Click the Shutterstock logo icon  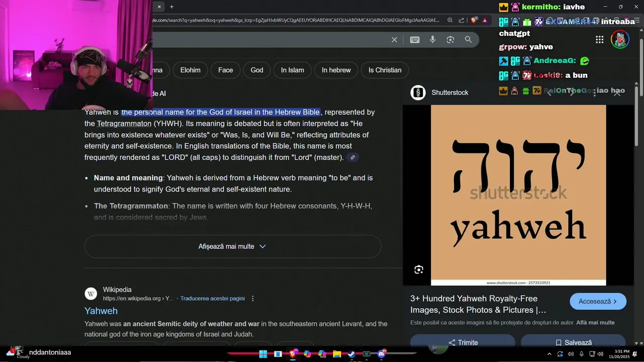coord(418,93)
